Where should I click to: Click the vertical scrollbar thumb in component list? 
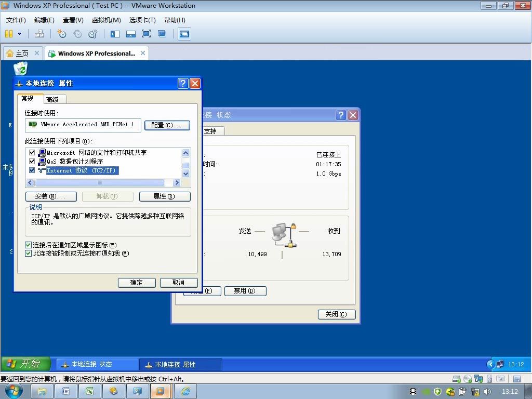click(185, 166)
